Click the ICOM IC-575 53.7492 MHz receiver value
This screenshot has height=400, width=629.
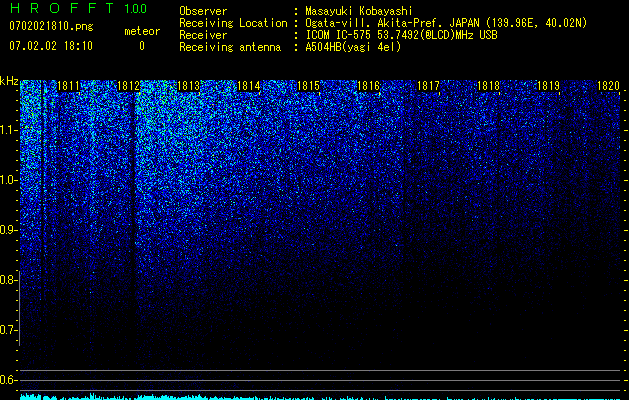pos(401,35)
